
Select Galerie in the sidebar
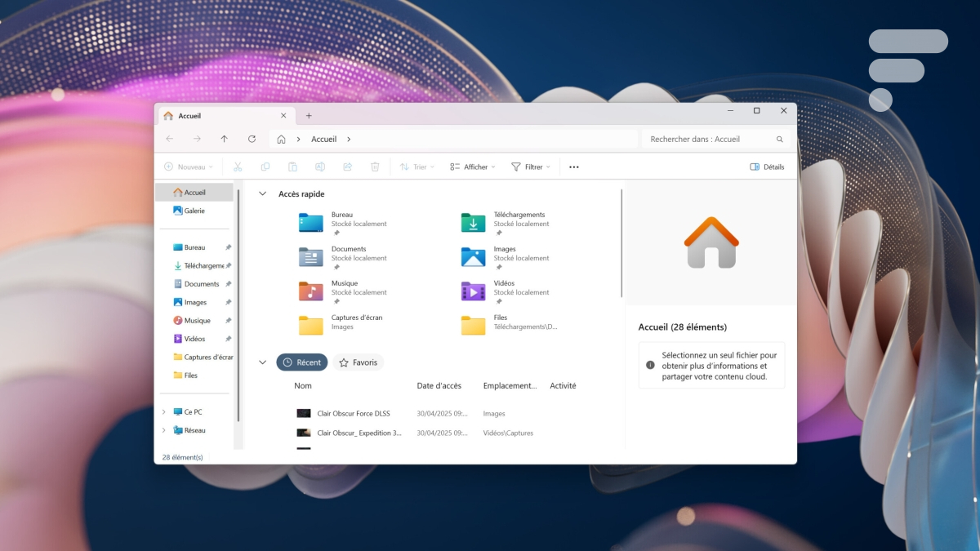194,211
